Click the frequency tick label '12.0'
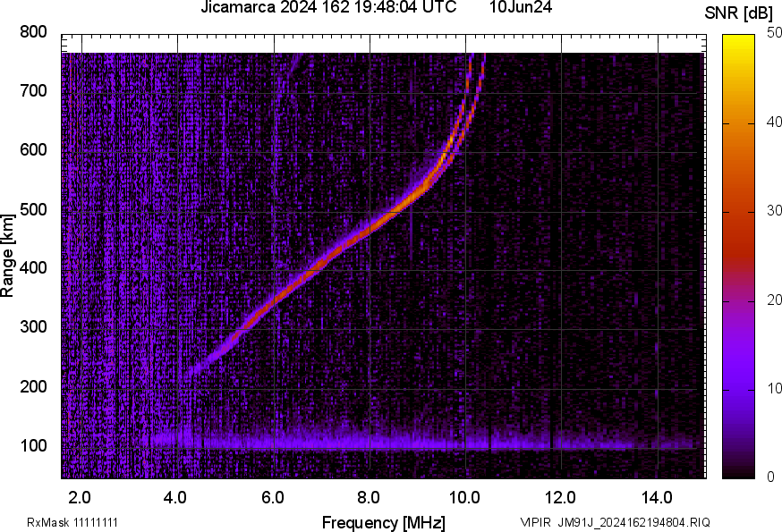782x532 pixels. (x=561, y=498)
